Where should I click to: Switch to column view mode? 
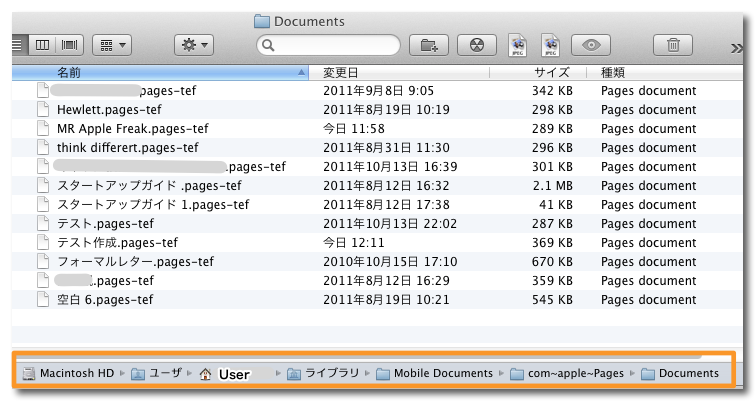click(x=42, y=45)
